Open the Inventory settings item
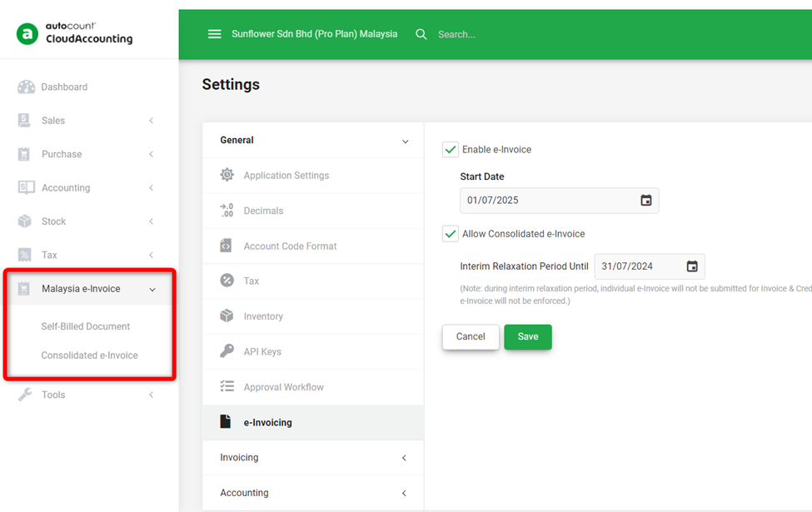 click(x=313, y=316)
